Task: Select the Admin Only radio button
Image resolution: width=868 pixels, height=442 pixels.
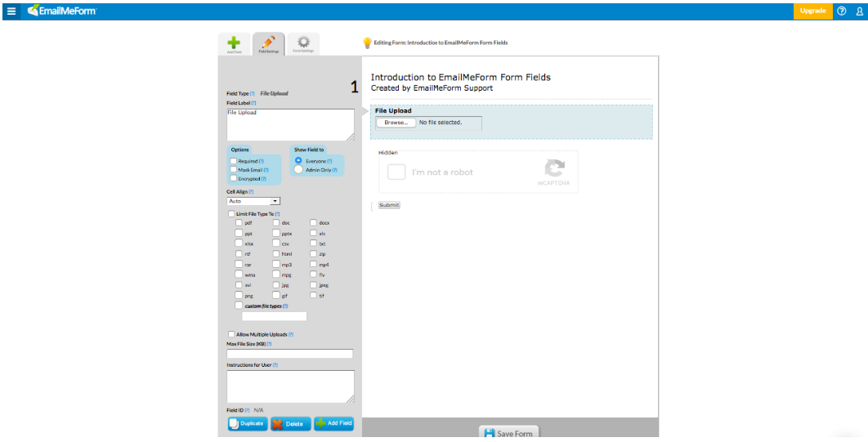Action: click(298, 170)
